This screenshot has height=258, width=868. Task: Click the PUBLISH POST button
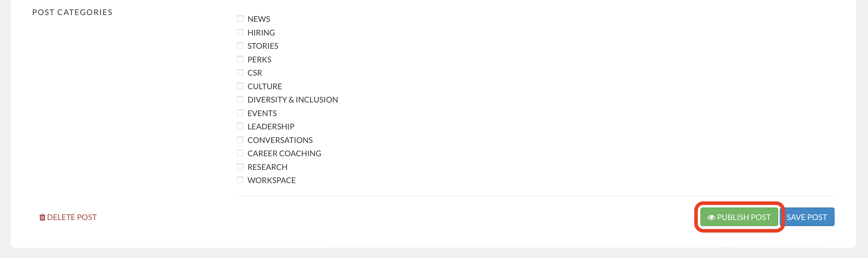pyautogui.click(x=739, y=217)
